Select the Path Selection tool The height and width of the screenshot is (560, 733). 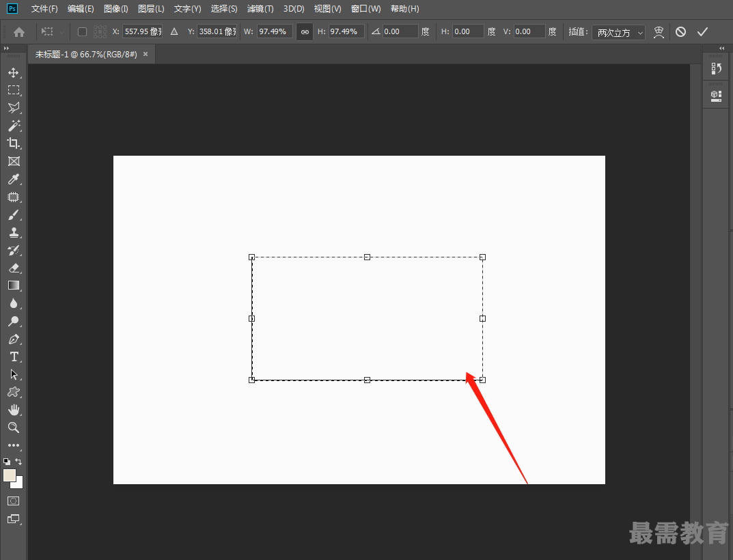point(14,374)
